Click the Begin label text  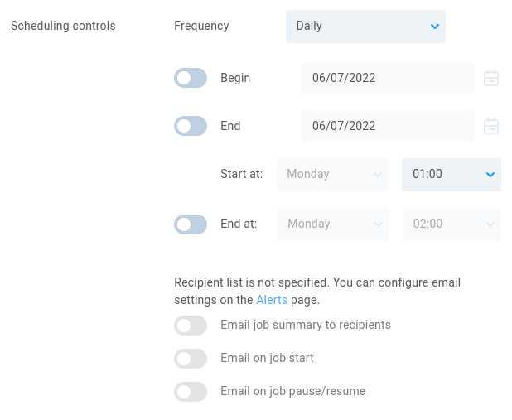coord(235,78)
